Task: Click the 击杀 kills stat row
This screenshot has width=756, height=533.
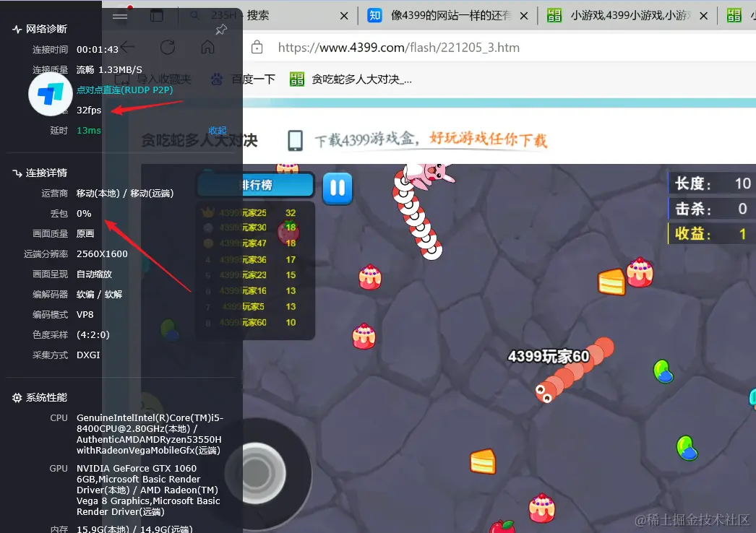Action: click(712, 209)
